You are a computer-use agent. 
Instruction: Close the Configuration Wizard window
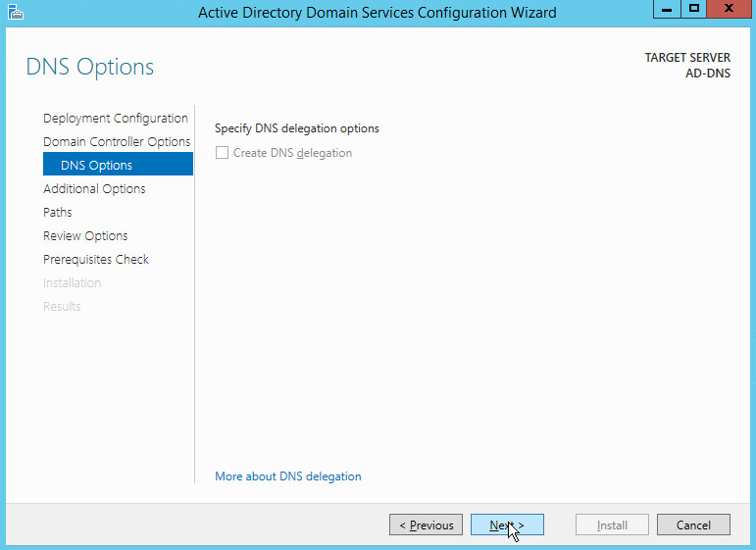tap(730, 9)
